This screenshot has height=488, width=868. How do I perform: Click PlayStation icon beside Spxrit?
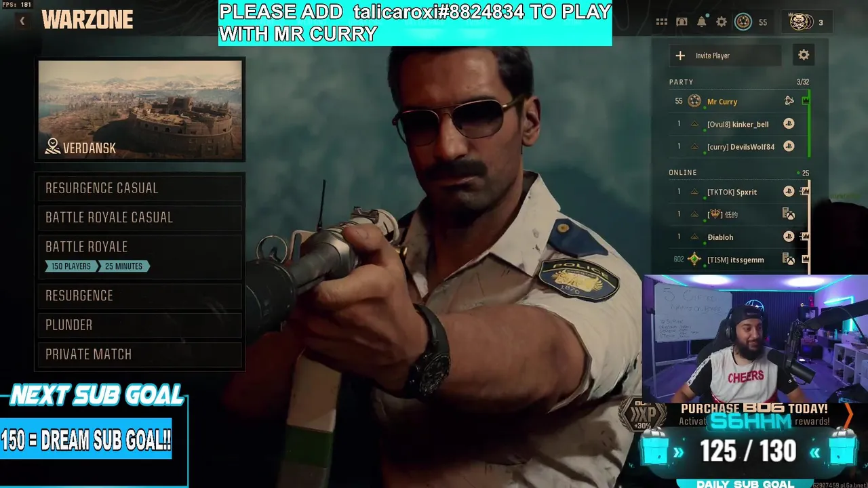[789, 192]
